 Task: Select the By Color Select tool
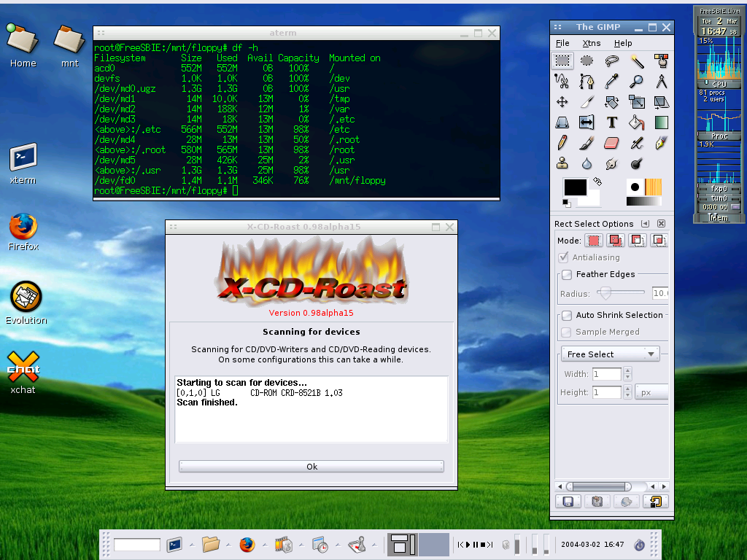pos(661,61)
